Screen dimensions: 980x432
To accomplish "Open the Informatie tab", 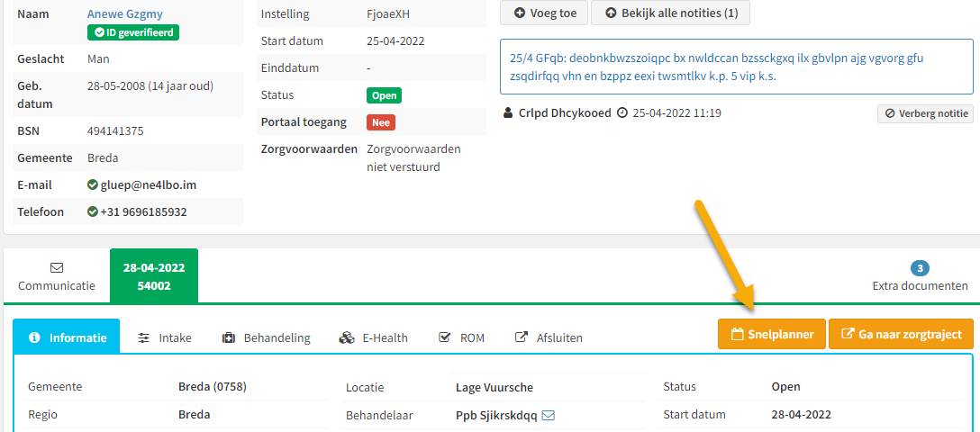I will [67, 337].
